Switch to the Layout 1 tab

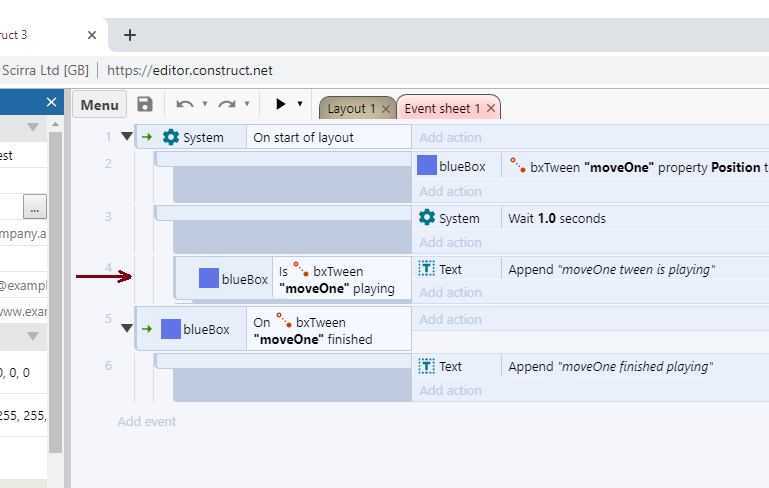pos(351,108)
